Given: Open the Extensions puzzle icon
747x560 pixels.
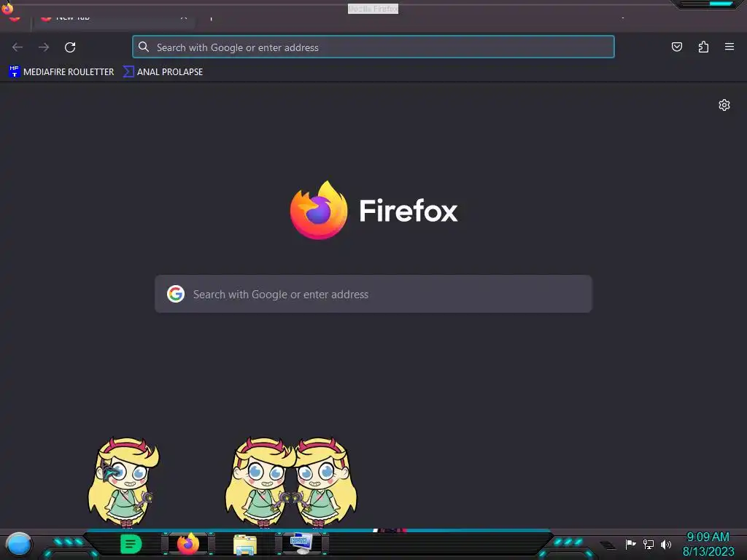Looking at the screenshot, I should click(x=703, y=47).
